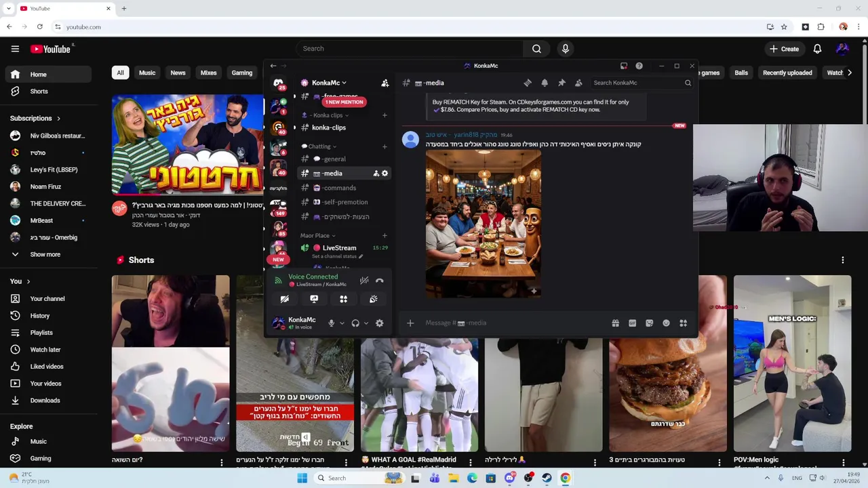
Task: Show hidden icons in system tray
Action: (767, 478)
